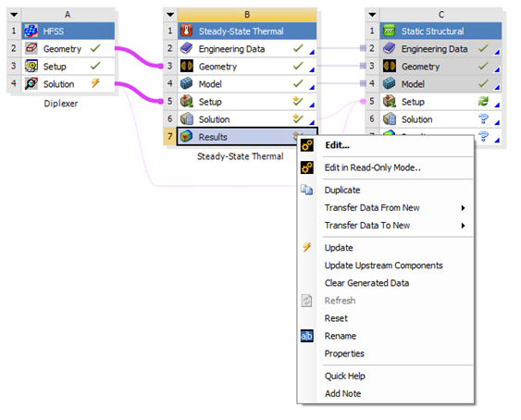Select Engineering Data cell text in block B
This screenshot has height=420, width=521.
click(231, 49)
